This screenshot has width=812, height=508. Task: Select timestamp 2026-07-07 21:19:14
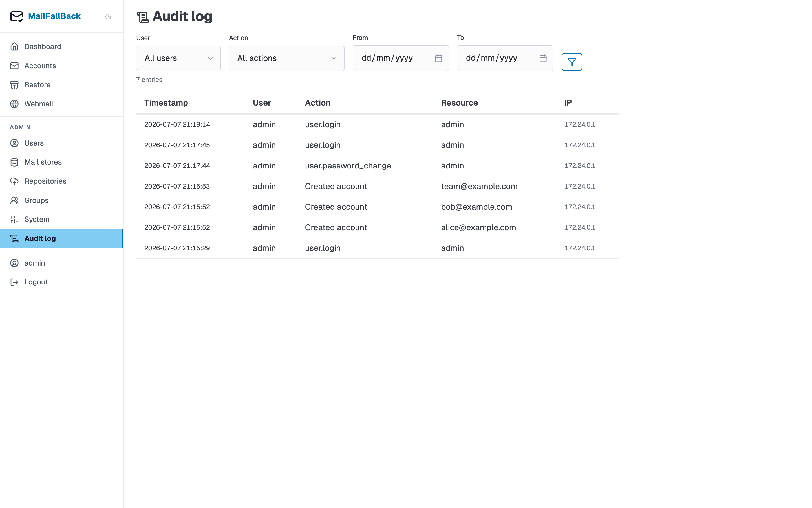[177, 124]
